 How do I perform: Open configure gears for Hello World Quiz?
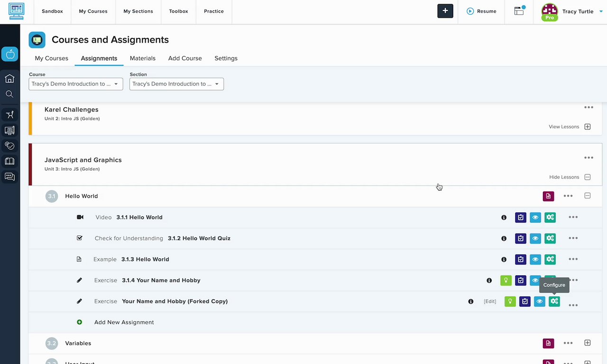point(550,238)
